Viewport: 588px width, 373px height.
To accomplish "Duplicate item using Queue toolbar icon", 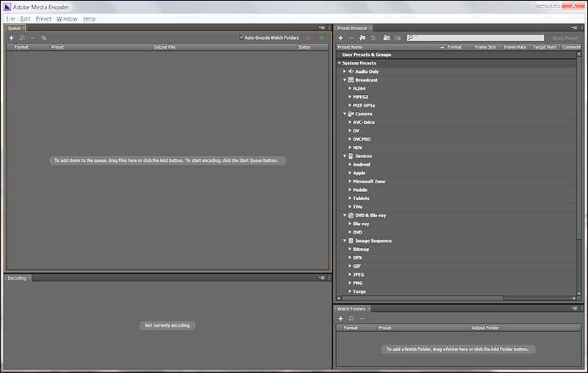I will coord(44,38).
